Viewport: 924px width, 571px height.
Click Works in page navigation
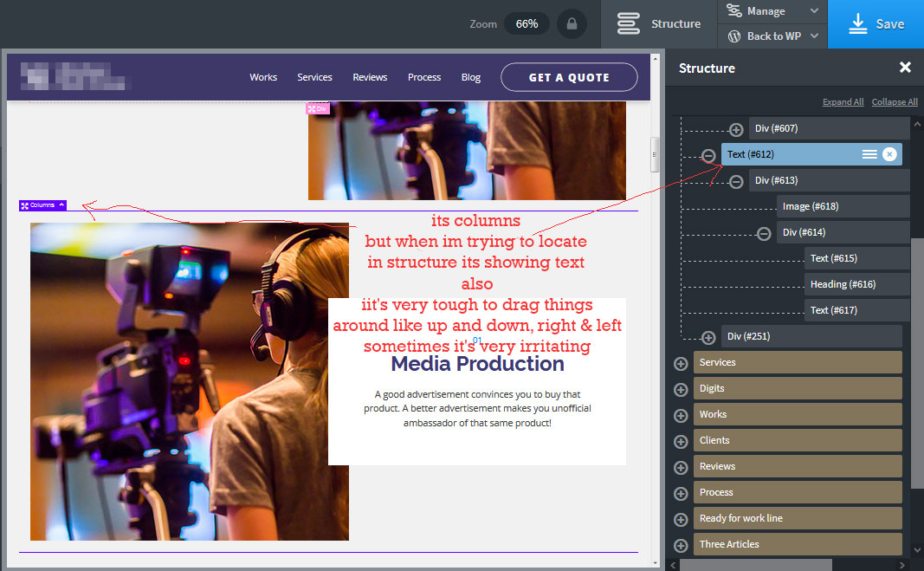pos(262,77)
